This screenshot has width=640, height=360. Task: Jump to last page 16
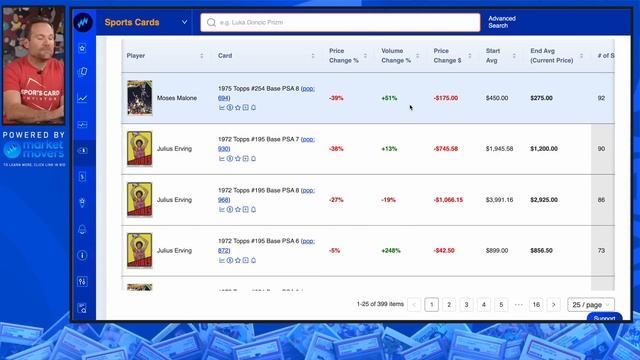[x=536, y=305]
